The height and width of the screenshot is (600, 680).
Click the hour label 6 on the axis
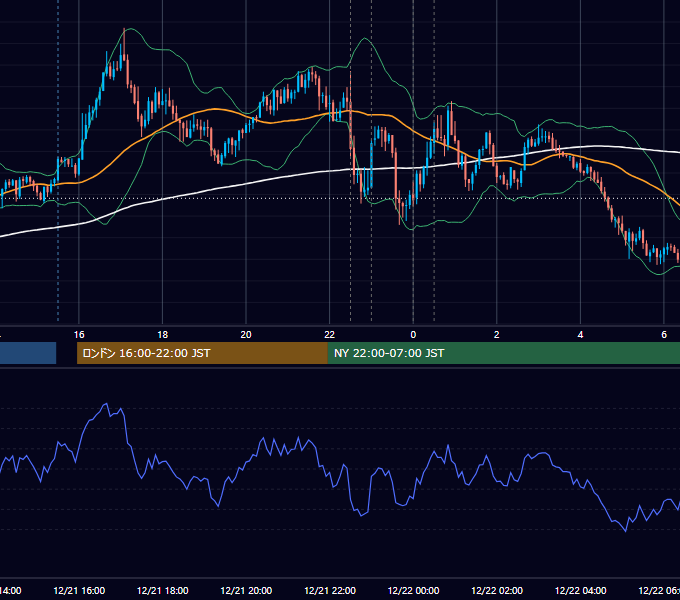point(664,335)
